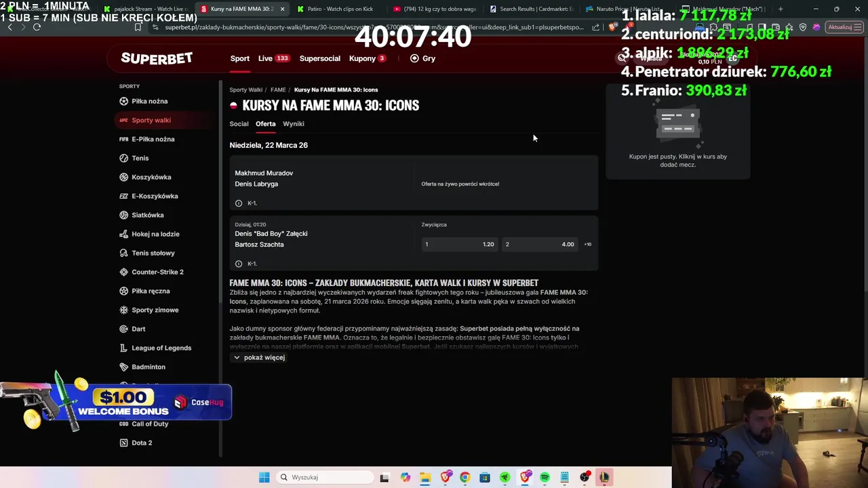Image resolution: width=868 pixels, height=488 pixels.
Task: Reload the page in browser
Action: [x=37, y=27]
